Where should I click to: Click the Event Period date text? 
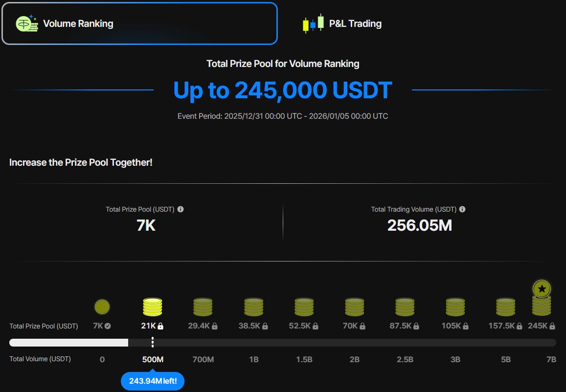(x=283, y=116)
